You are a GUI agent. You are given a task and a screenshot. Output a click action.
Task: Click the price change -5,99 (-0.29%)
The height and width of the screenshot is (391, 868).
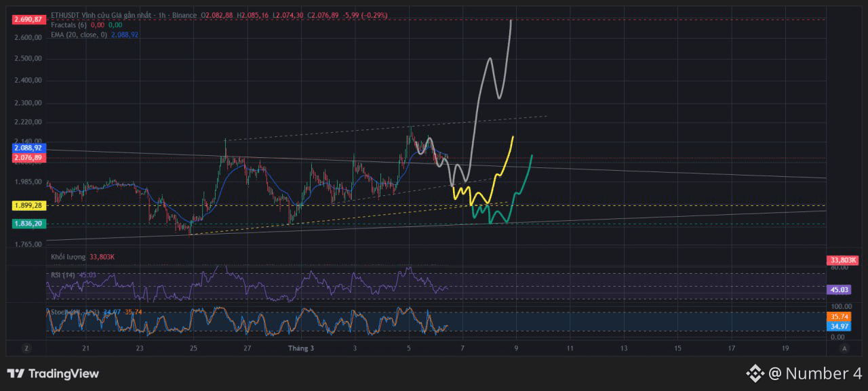(x=366, y=15)
